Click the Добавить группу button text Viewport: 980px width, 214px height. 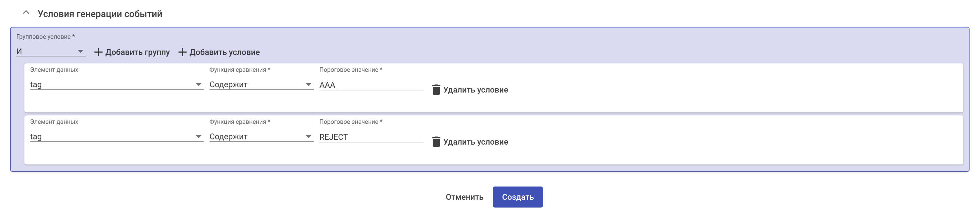click(x=137, y=52)
